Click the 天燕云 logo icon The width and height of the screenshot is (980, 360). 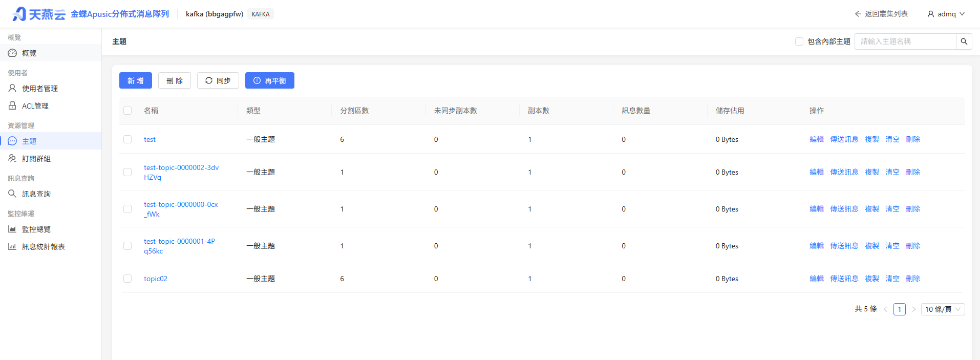(x=19, y=14)
